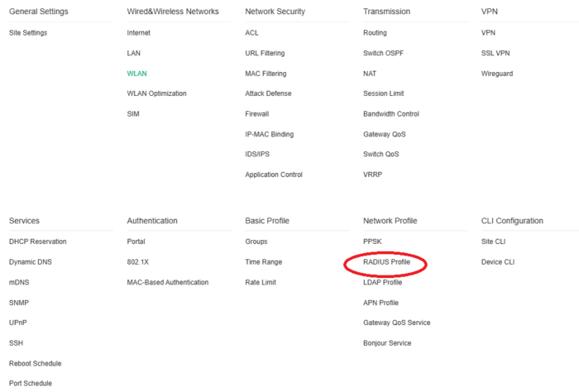Navigate to the Reboot Schedule page
The height and width of the screenshot is (392, 579).
[35, 363]
